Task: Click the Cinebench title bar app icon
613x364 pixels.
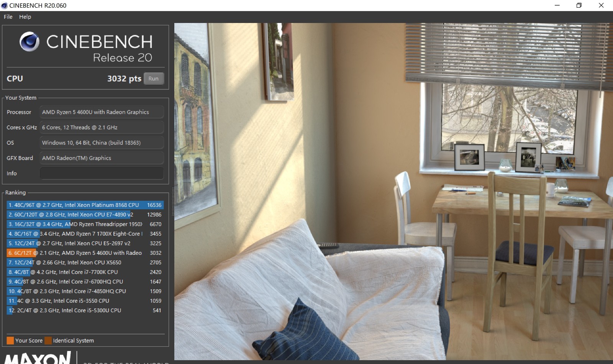Action: pos(5,5)
